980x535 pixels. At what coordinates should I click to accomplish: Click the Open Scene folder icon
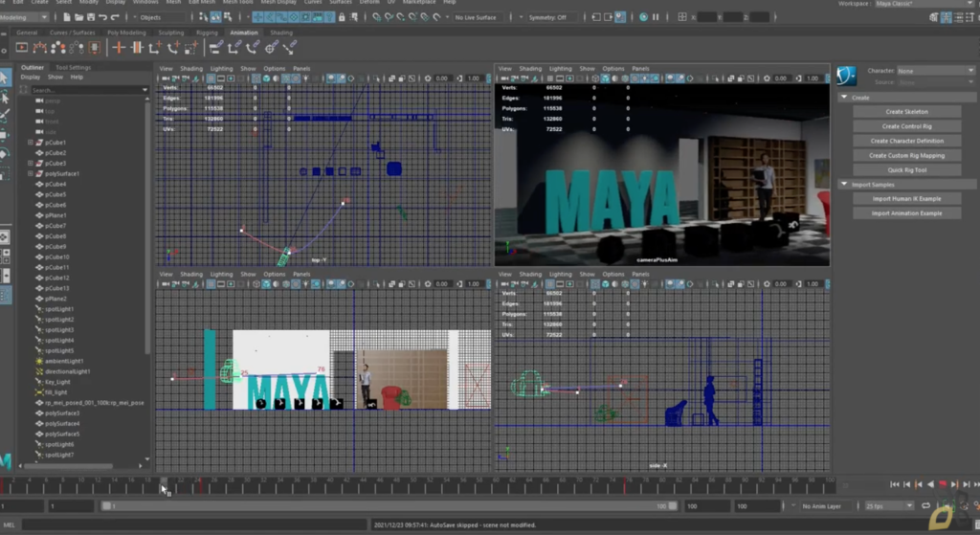(x=78, y=17)
